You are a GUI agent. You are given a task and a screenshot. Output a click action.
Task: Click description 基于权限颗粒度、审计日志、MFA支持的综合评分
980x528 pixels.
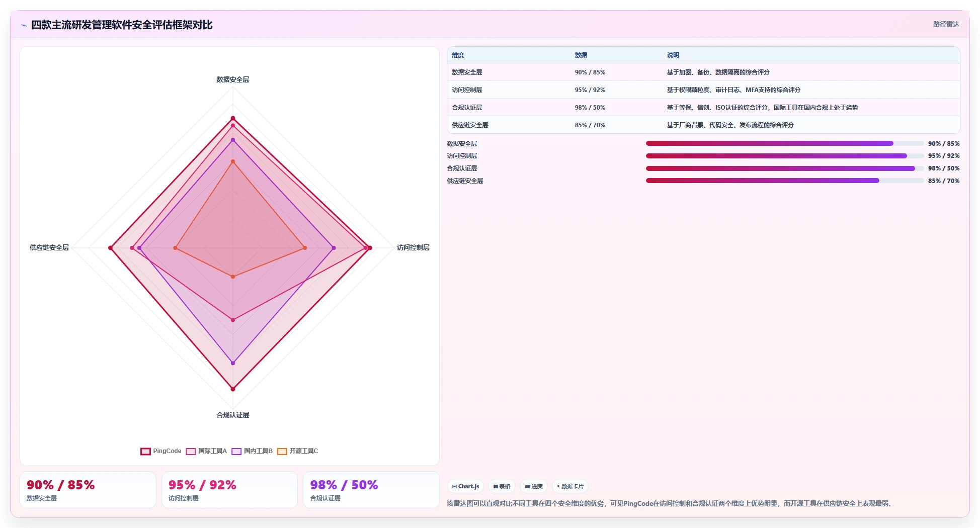tap(733, 90)
